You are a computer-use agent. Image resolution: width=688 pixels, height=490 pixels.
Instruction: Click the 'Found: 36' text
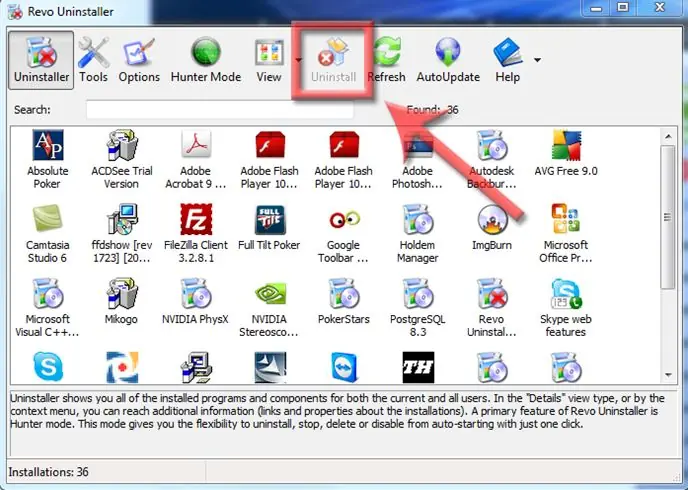[x=432, y=110]
